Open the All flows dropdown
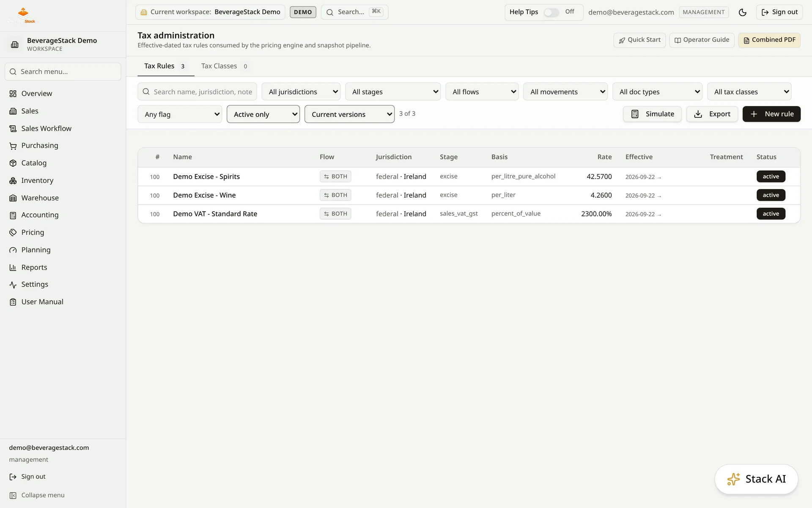Viewport: 812px width, 508px height. [x=482, y=92]
